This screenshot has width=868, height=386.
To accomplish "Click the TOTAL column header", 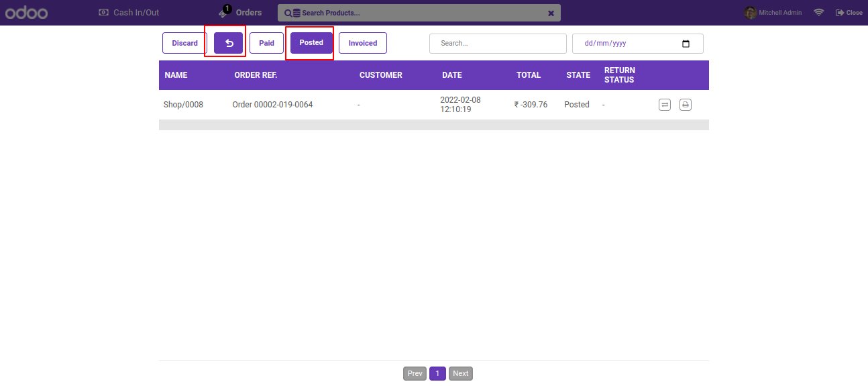I will point(529,75).
